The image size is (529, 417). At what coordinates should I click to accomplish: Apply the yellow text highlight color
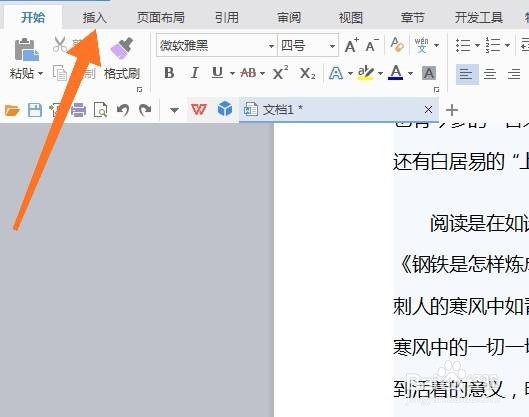[x=366, y=73]
